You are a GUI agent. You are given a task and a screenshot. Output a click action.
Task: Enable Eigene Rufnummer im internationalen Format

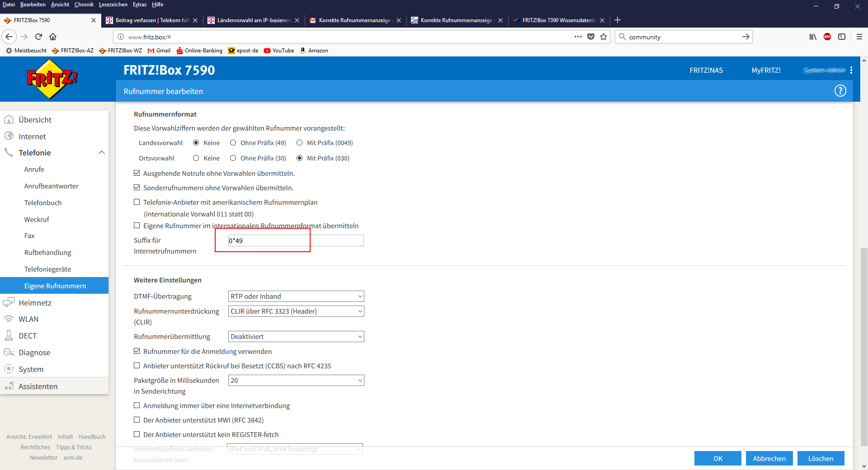137,226
